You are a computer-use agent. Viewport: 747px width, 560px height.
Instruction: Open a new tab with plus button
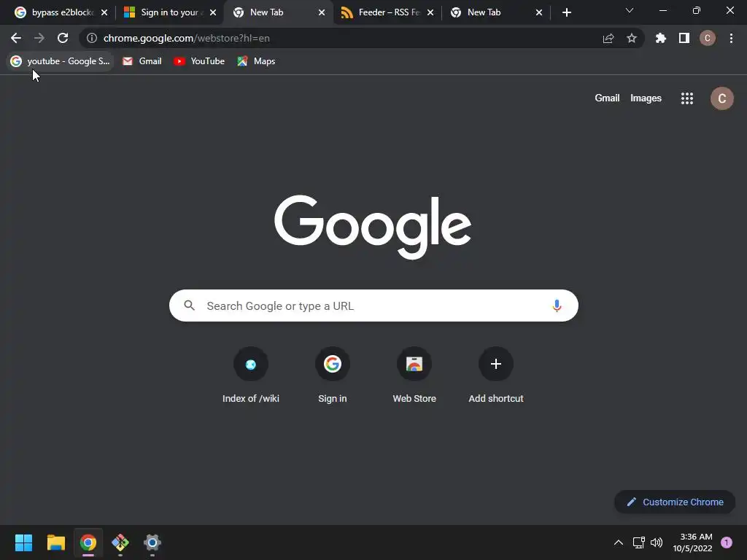(566, 12)
